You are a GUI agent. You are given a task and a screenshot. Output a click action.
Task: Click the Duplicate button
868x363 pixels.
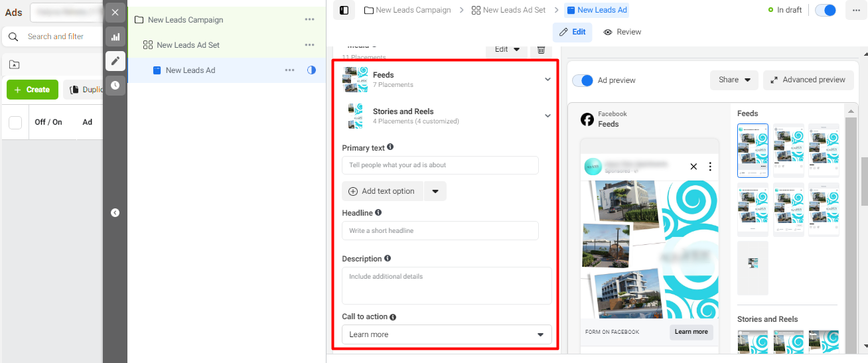tap(84, 90)
